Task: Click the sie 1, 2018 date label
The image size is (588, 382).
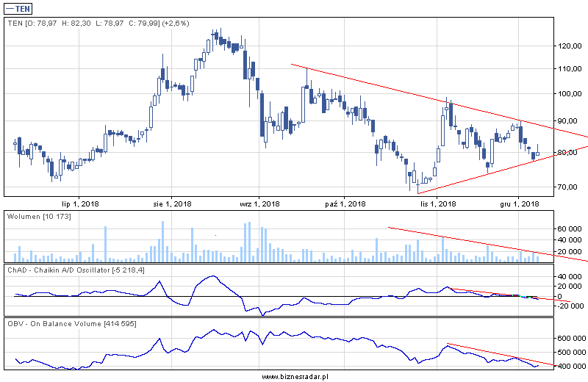Action: (x=171, y=203)
